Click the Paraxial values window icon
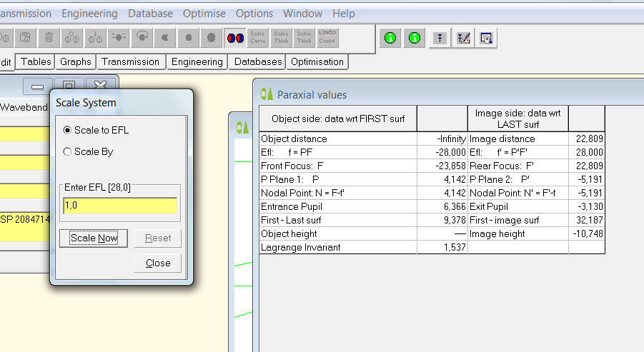The image size is (644, 352). [x=267, y=94]
